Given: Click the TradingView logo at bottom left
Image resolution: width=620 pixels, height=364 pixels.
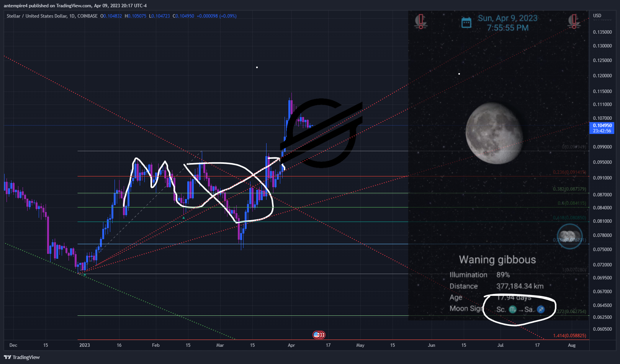Looking at the screenshot, I should coord(22,357).
